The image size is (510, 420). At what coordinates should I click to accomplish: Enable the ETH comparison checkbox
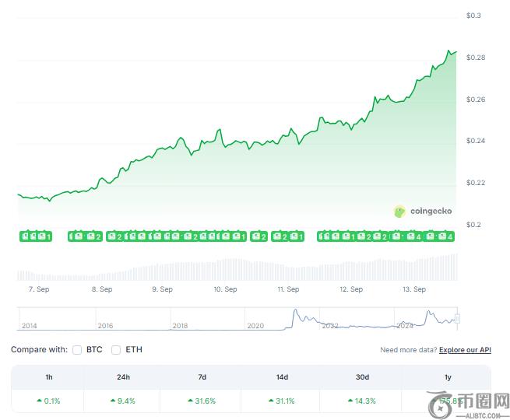click(x=116, y=350)
